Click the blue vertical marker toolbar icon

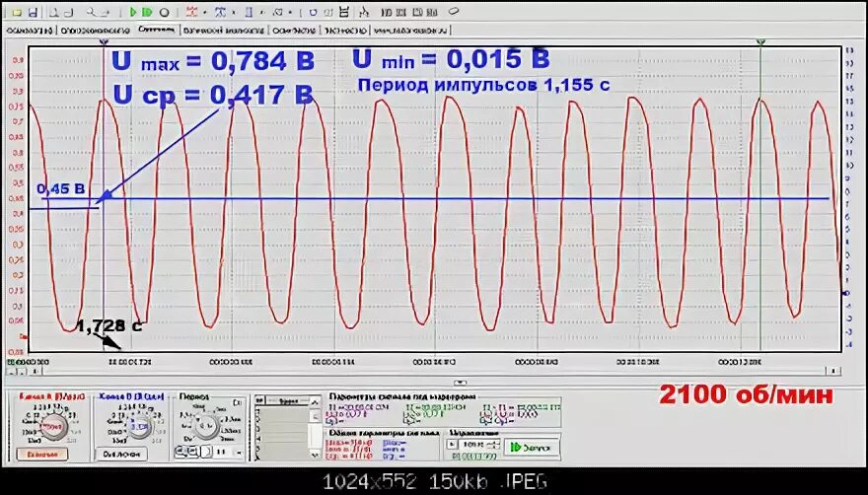250,12
